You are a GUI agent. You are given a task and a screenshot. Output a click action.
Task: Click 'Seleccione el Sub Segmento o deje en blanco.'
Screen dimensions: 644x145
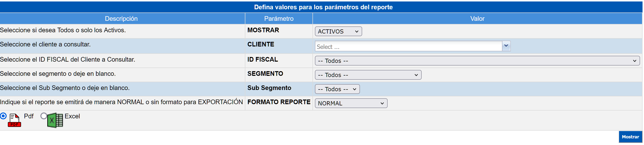pyautogui.click(x=65, y=88)
